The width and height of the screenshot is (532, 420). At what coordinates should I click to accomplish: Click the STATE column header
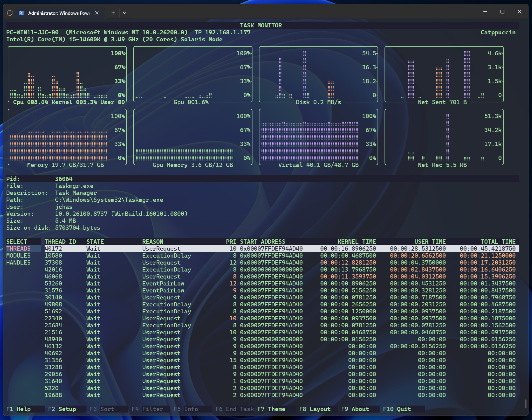coord(95,242)
